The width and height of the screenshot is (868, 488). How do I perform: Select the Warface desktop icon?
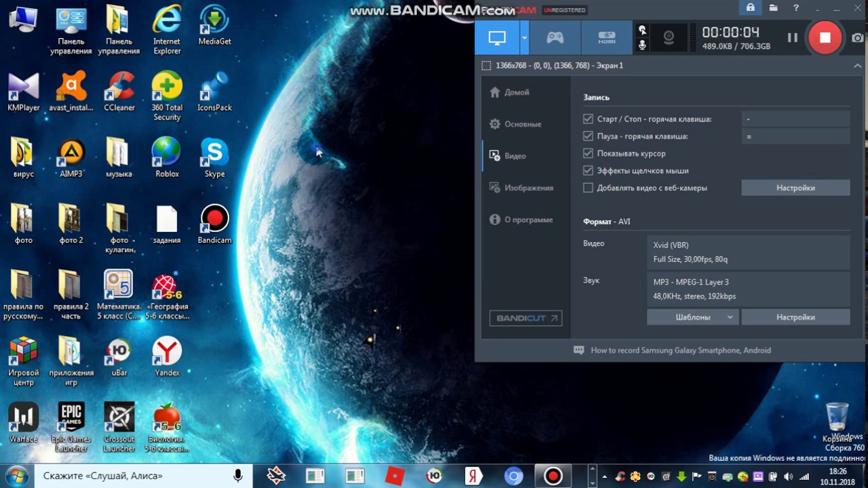pyautogui.click(x=24, y=424)
